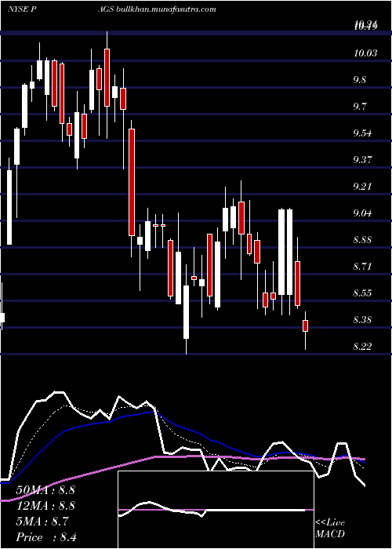The width and height of the screenshot is (392, 549).
Task: Click the 8.22 price axis label
Action: coord(363,347)
